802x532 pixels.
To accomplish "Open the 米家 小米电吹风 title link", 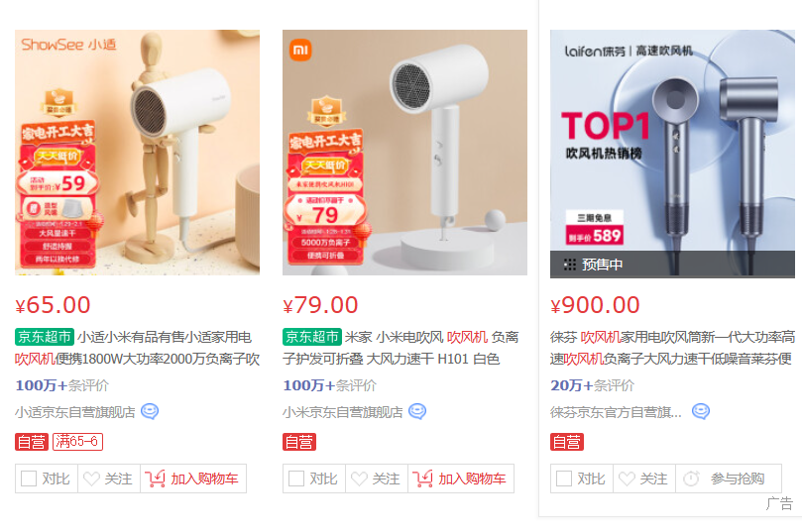I will 401,348.
